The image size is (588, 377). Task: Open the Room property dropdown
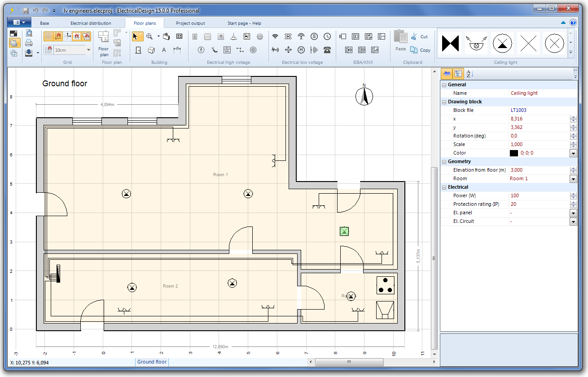point(573,179)
